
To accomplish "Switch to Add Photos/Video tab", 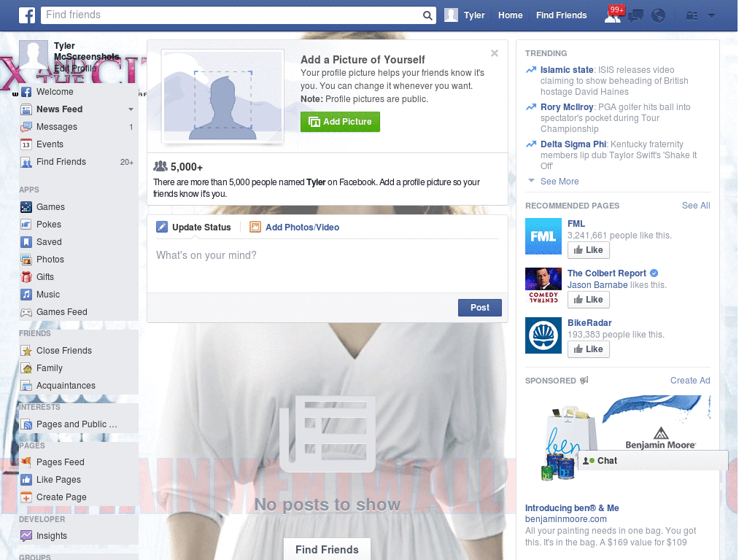I will (x=295, y=227).
